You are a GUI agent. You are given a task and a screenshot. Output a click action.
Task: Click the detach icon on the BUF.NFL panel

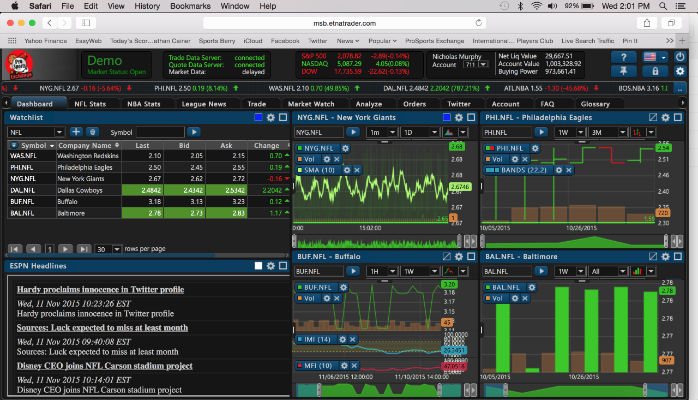(447, 256)
